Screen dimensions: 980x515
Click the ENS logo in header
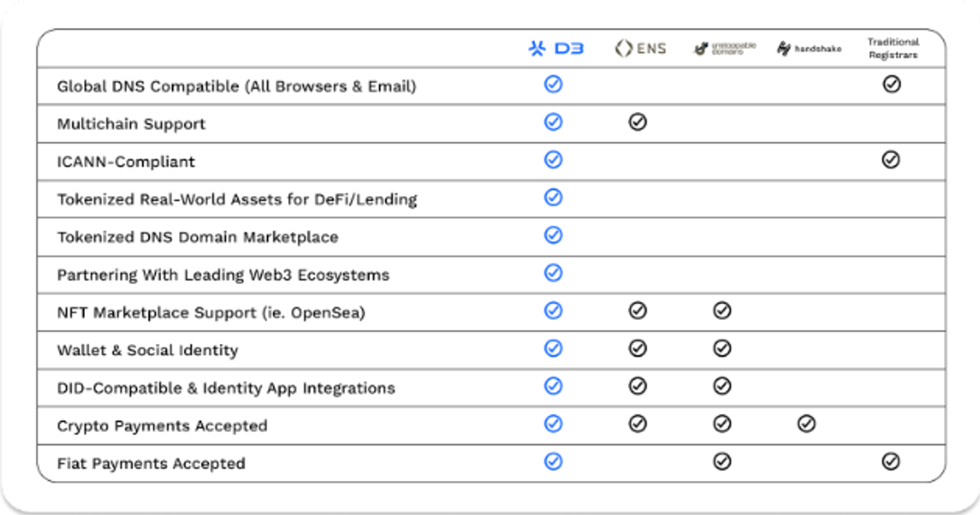(x=640, y=49)
